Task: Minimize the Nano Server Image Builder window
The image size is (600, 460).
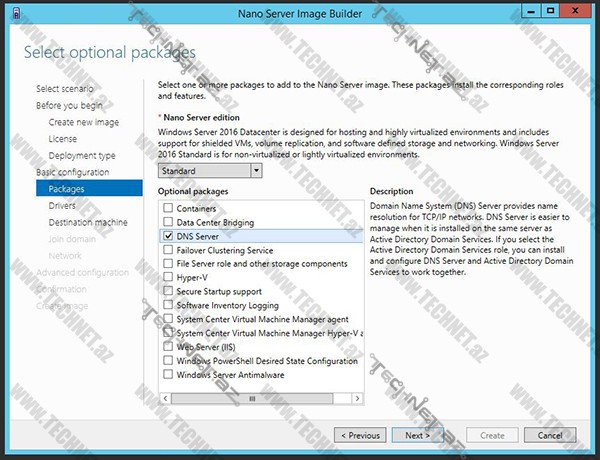Action: [x=532, y=11]
